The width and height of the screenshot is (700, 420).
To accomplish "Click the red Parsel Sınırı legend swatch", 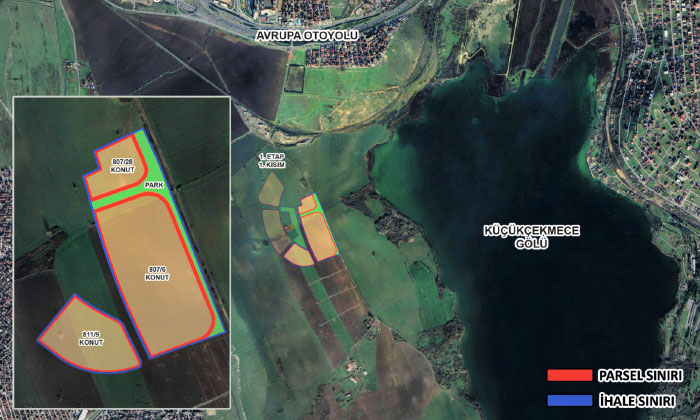I will pos(570,376).
